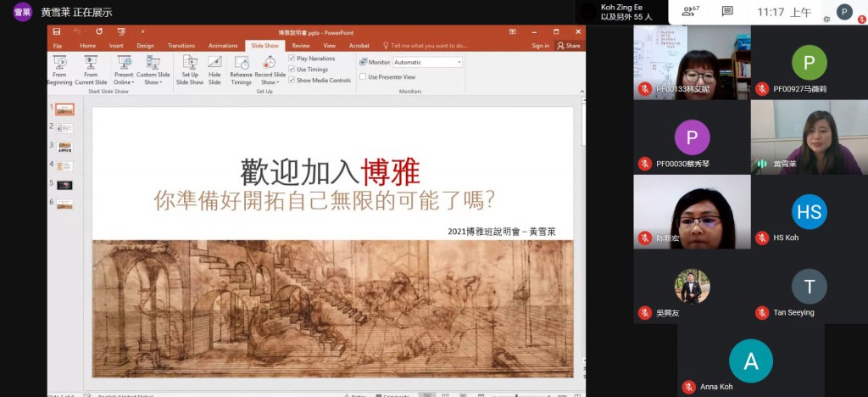The height and width of the screenshot is (397, 868).
Task: Open the Meet chat messages icon
Action: (x=727, y=11)
